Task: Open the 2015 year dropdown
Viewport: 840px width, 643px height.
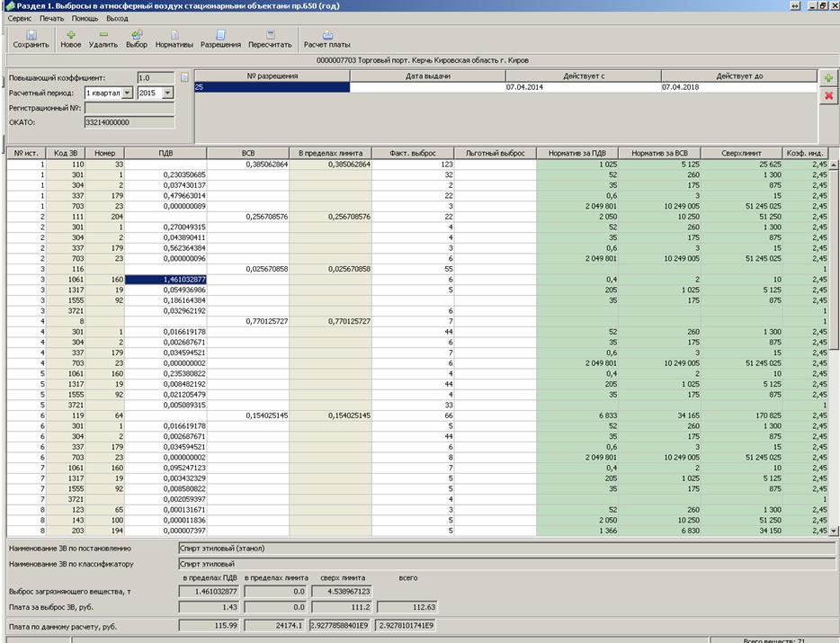Action: pyautogui.click(x=167, y=93)
